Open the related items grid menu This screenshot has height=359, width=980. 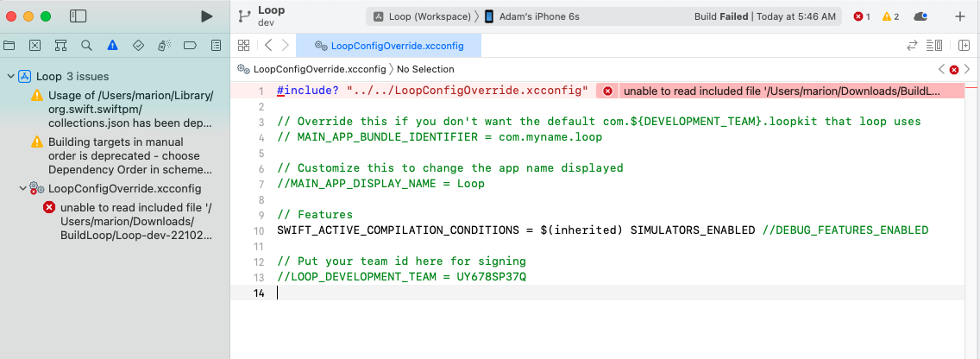244,45
